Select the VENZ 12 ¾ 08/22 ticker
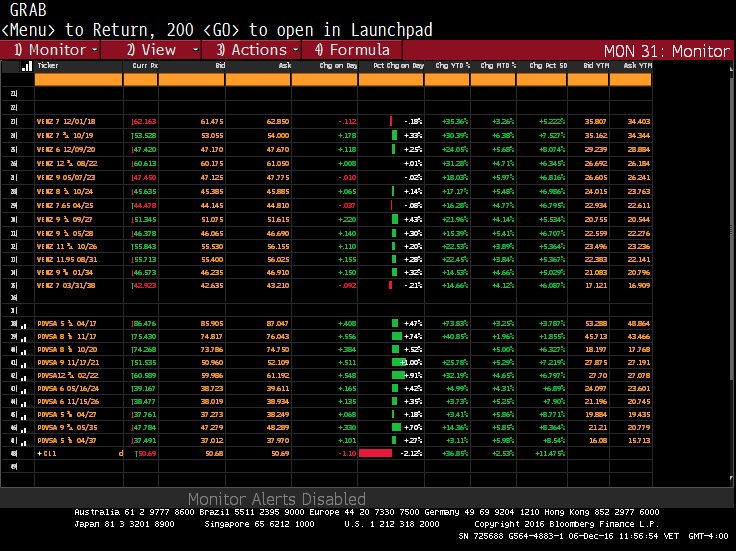 [67, 164]
